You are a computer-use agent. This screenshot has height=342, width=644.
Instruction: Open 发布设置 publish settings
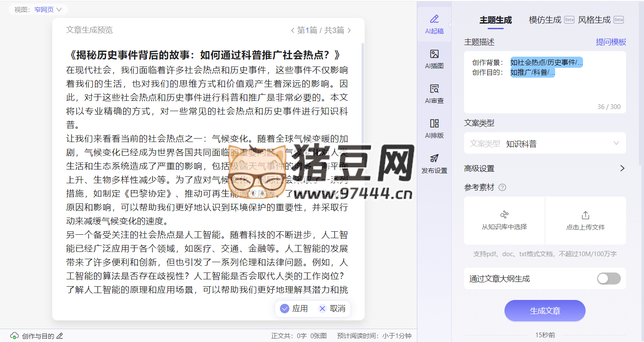point(434,163)
